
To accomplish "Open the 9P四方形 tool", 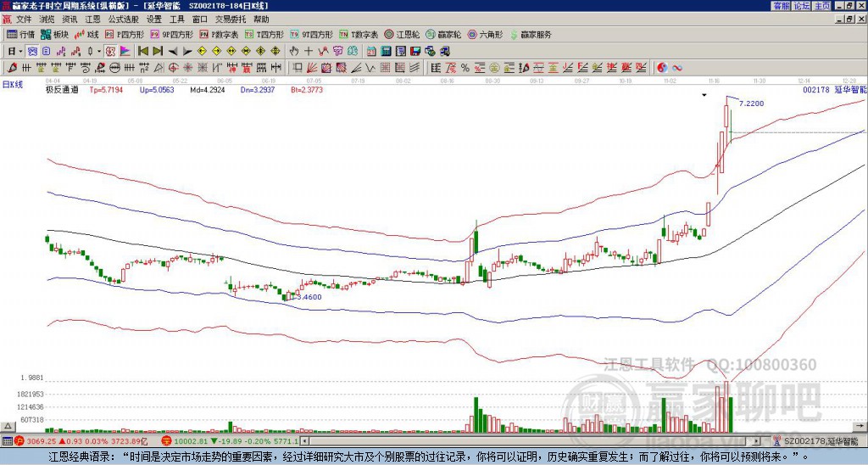I will [171, 34].
